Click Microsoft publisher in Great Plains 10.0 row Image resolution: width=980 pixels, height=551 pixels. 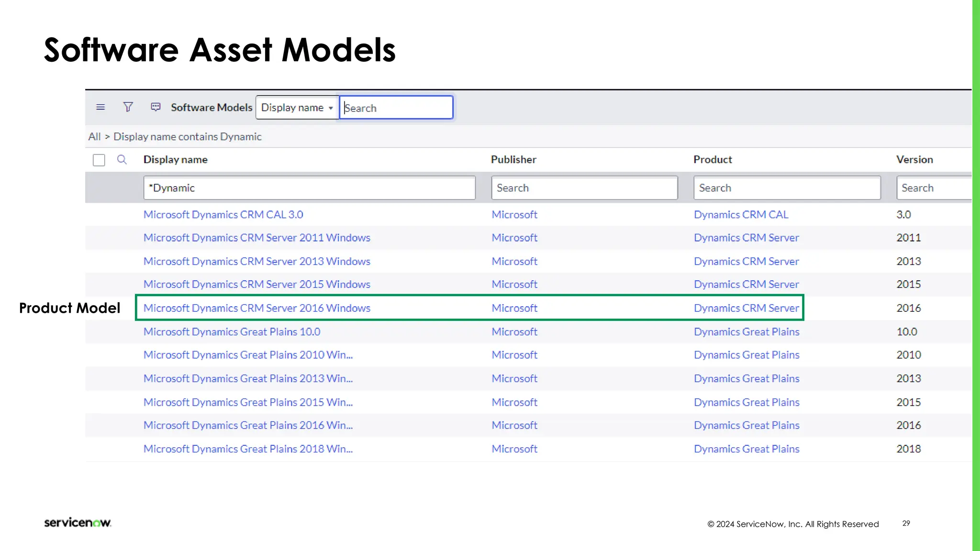(x=514, y=332)
